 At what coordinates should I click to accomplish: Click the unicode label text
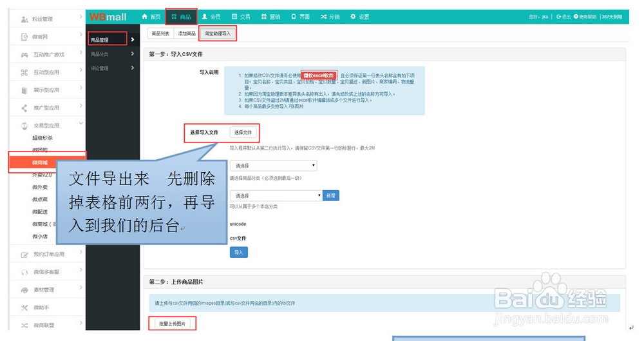pos(238,224)
